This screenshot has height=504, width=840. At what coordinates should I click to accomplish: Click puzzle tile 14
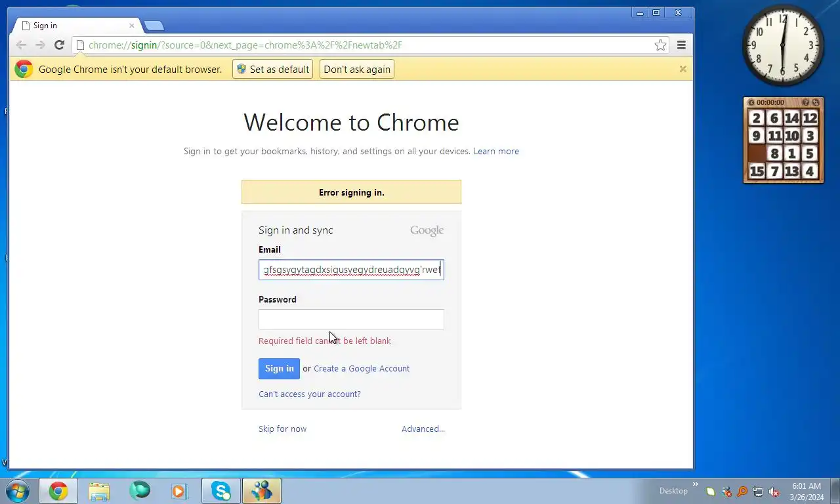point(792,118)
